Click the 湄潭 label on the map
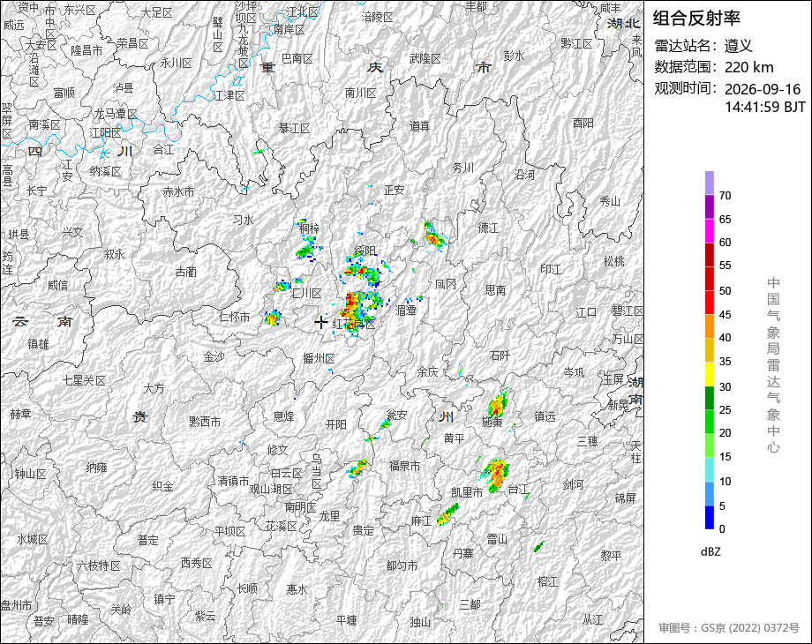812x644 pixels. coord(405,311)
